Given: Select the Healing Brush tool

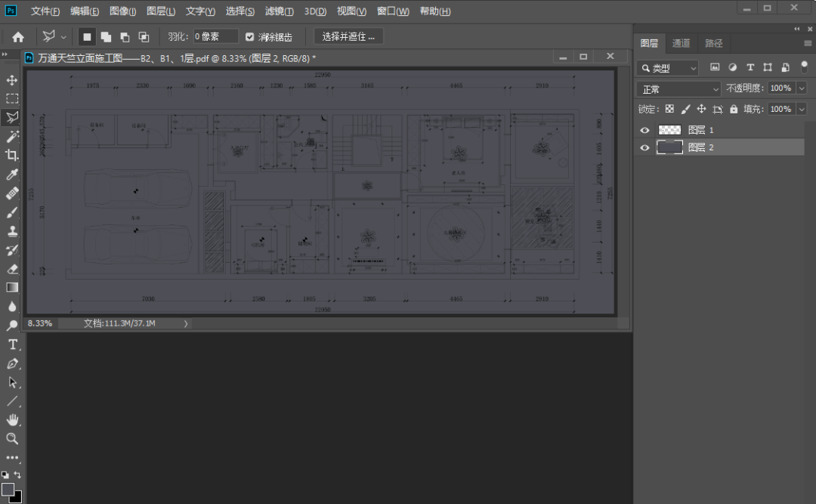Looking at the screenshot, I should pyautogui.click(x=12, y=193).
